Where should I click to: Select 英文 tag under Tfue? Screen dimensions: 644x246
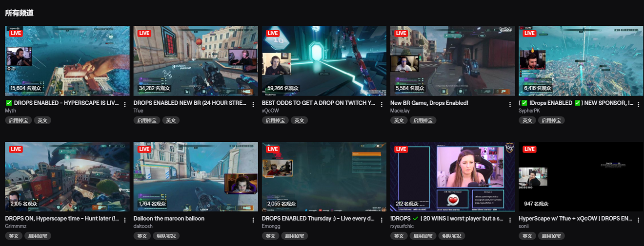point(171,120)
